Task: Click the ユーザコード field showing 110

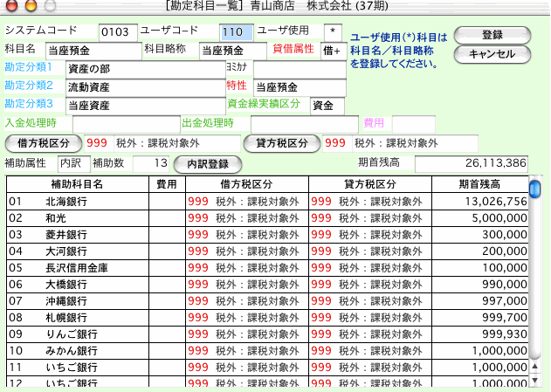Action: click(x=235, y=32)
